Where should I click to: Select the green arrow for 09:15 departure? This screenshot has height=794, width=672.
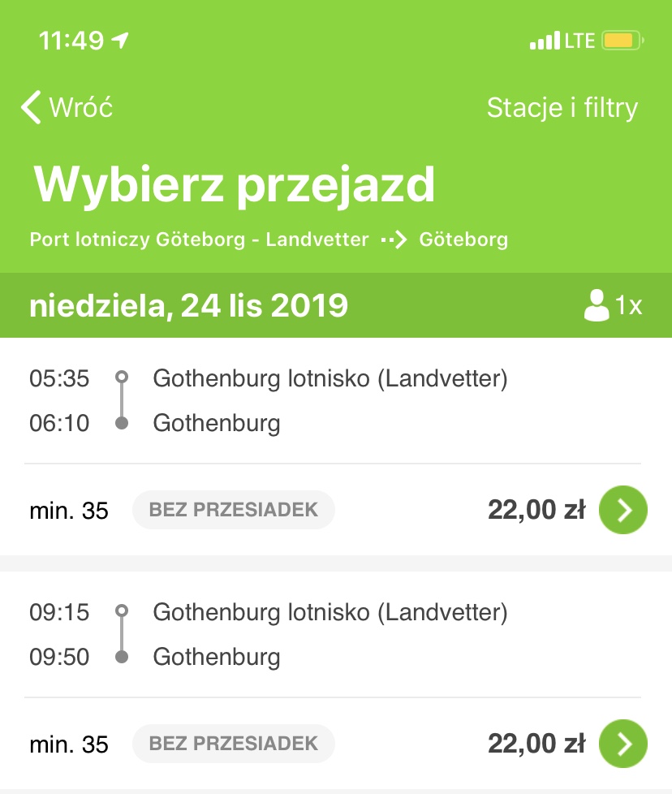(x=623, y=744)
